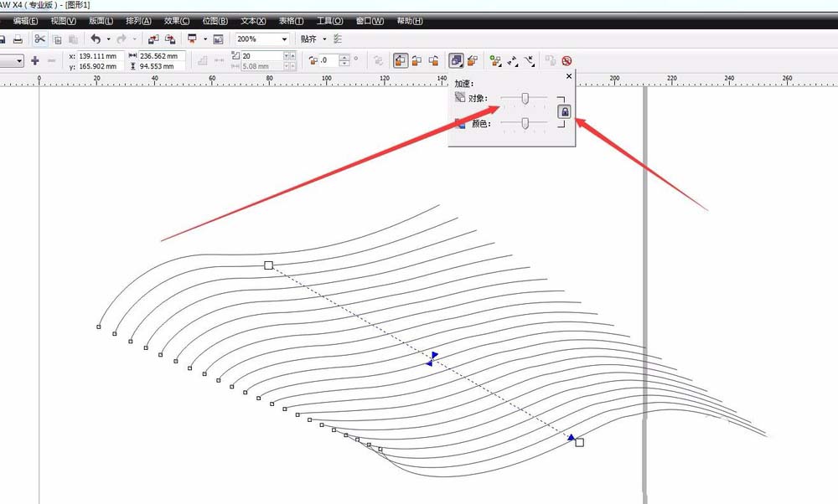
Task: Open the 位图(B) menu
Action: tap(215, 21)
